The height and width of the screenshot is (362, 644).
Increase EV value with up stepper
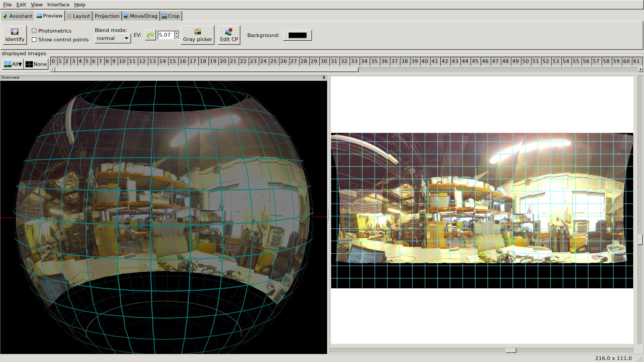176,33
